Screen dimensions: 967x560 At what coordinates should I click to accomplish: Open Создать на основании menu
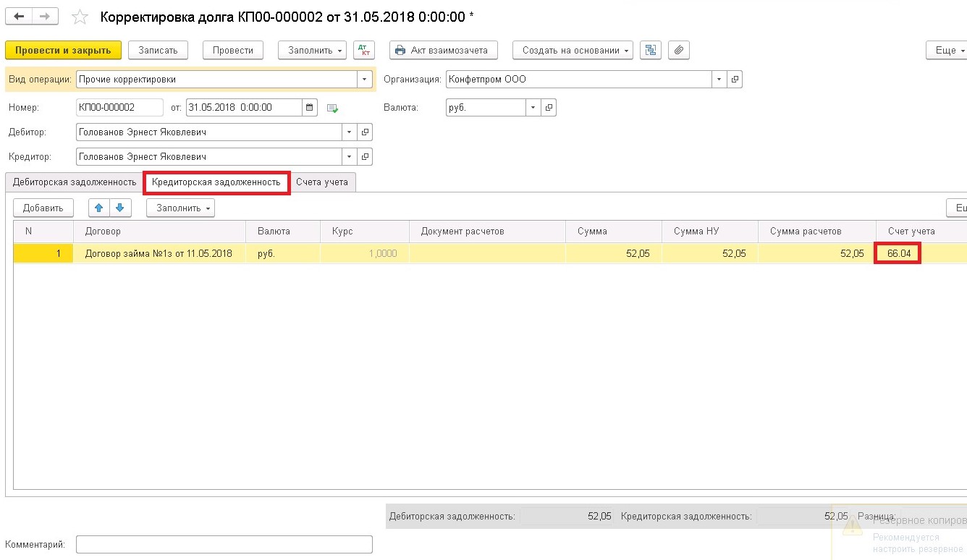point(573,50)
